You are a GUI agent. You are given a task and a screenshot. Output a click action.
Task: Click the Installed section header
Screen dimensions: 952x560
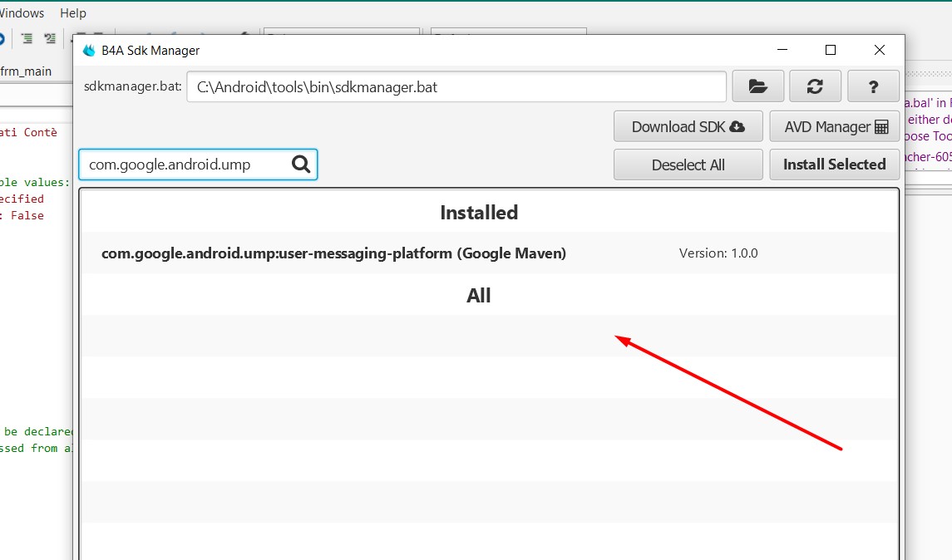[479, 213]
